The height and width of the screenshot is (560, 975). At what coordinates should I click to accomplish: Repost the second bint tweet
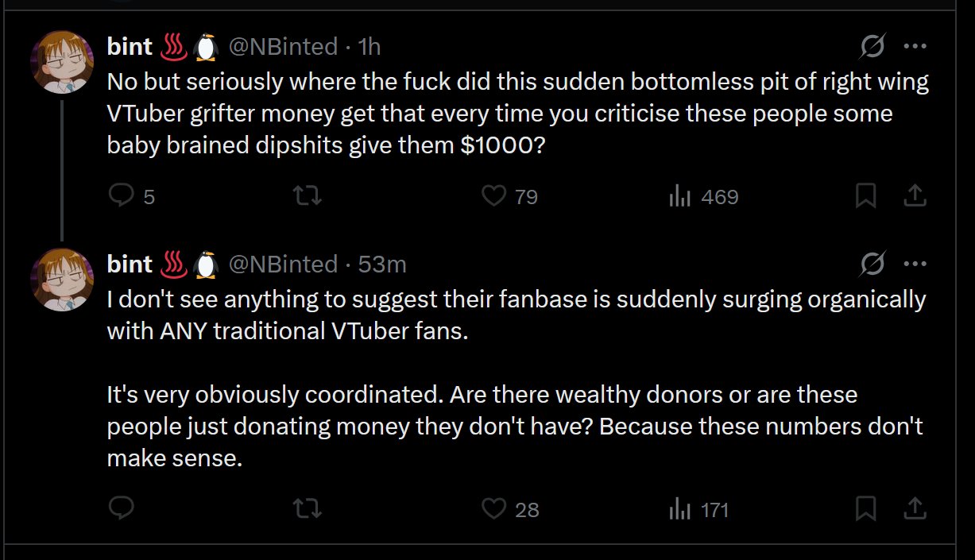(308, 508)
